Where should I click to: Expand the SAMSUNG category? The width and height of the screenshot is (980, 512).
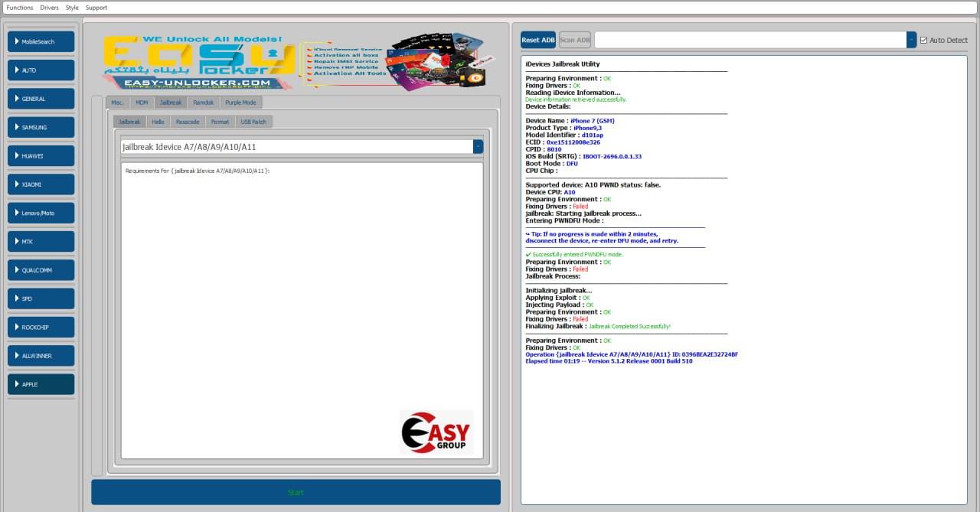pyautogui.click(x=41, y=127)
